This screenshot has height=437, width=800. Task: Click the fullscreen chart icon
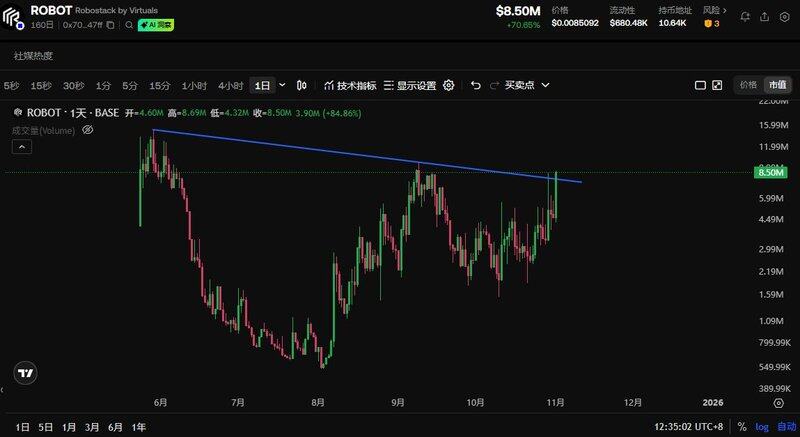click(717, 86)
